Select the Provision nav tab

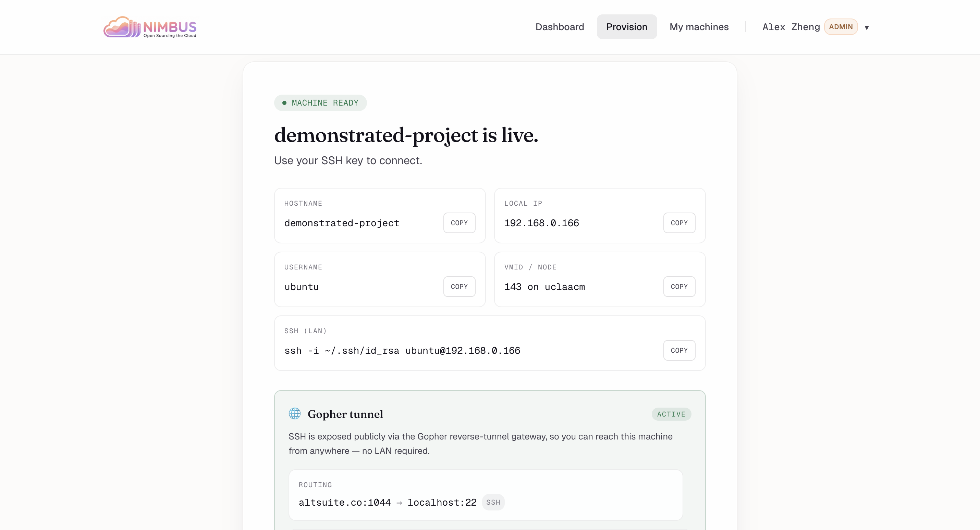point(626,27)
